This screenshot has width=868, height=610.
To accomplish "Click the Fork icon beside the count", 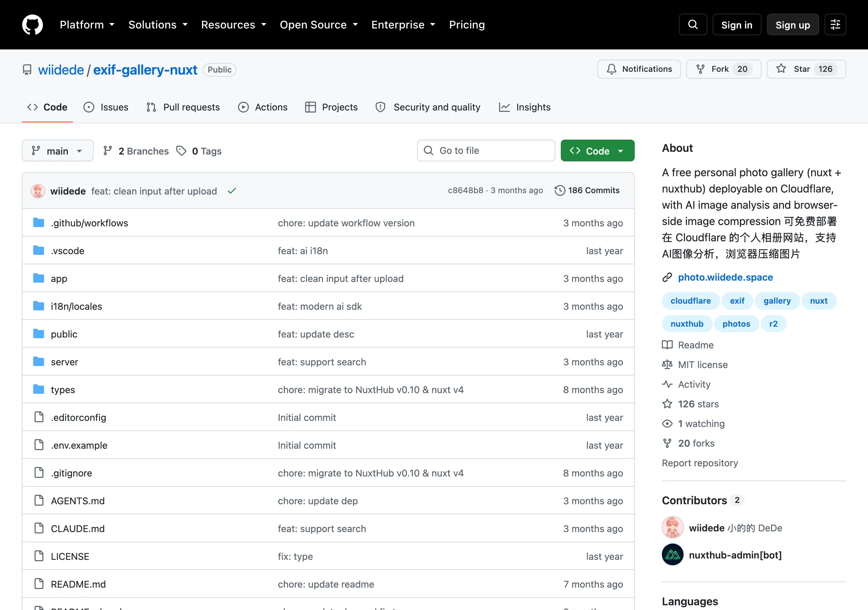I will click(701, 69).
